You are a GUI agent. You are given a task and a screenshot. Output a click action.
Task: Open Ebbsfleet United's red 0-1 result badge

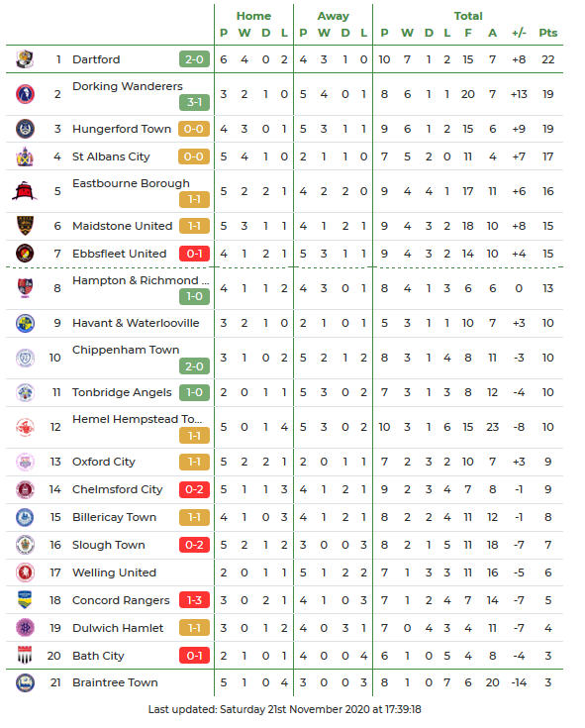(194, 254)
